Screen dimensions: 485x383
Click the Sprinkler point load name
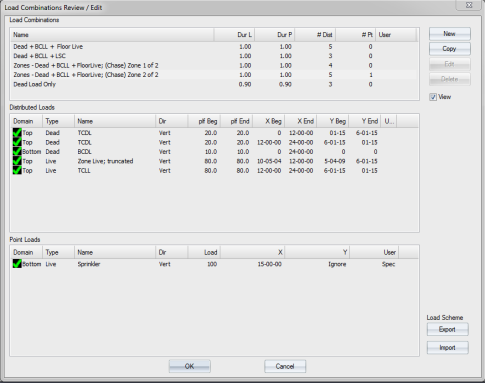click(x=89, y=264)
